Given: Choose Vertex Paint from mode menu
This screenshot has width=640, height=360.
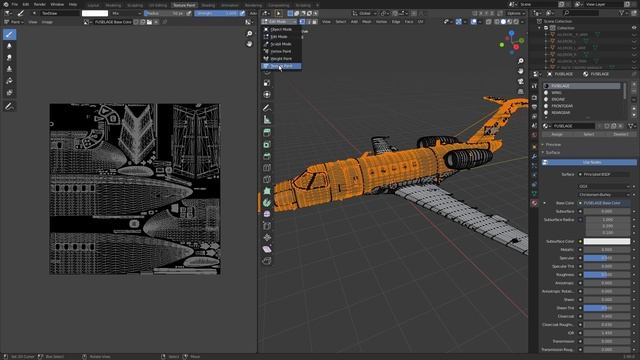Looking at the screenshot, I should click(x=281, y=51).
